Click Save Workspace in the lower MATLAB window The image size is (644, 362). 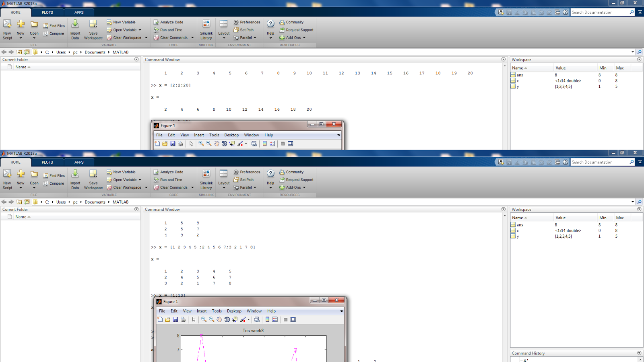(x=93, y=180)
